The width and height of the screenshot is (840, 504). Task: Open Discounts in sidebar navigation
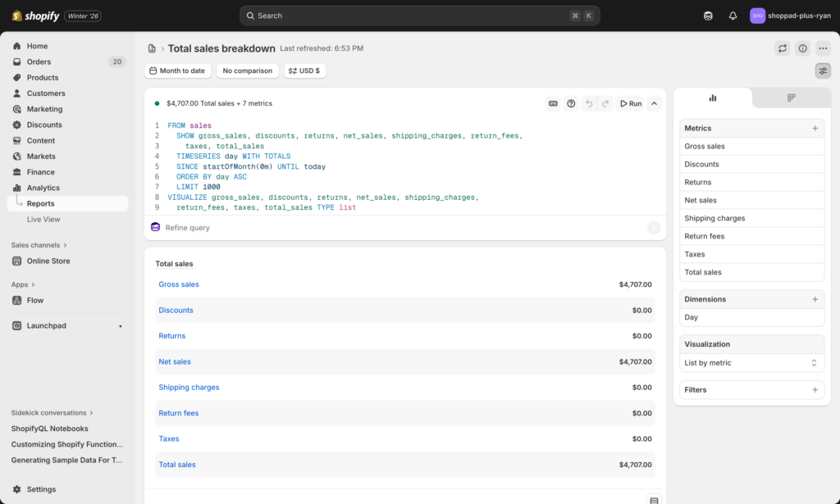pyautogui.click(x=67, y=125)
